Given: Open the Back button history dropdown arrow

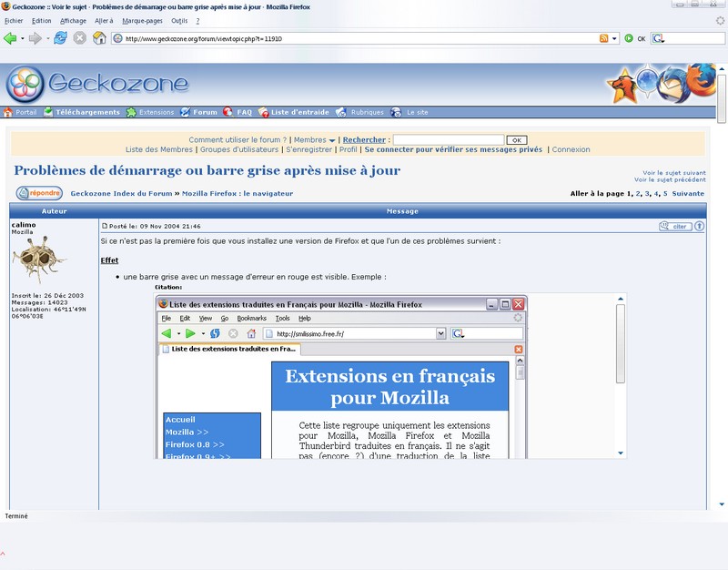Looking at the screenshot, I should 22,38.
